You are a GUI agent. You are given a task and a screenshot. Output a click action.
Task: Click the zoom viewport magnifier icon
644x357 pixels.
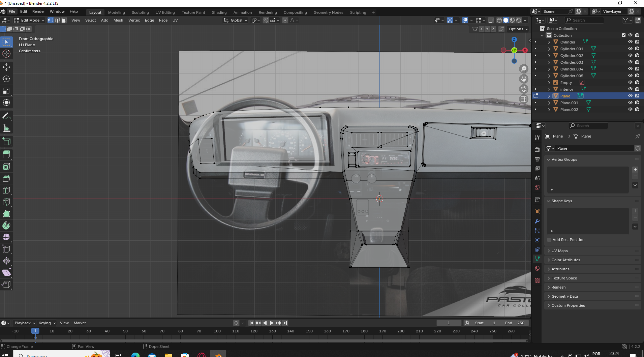523,69
